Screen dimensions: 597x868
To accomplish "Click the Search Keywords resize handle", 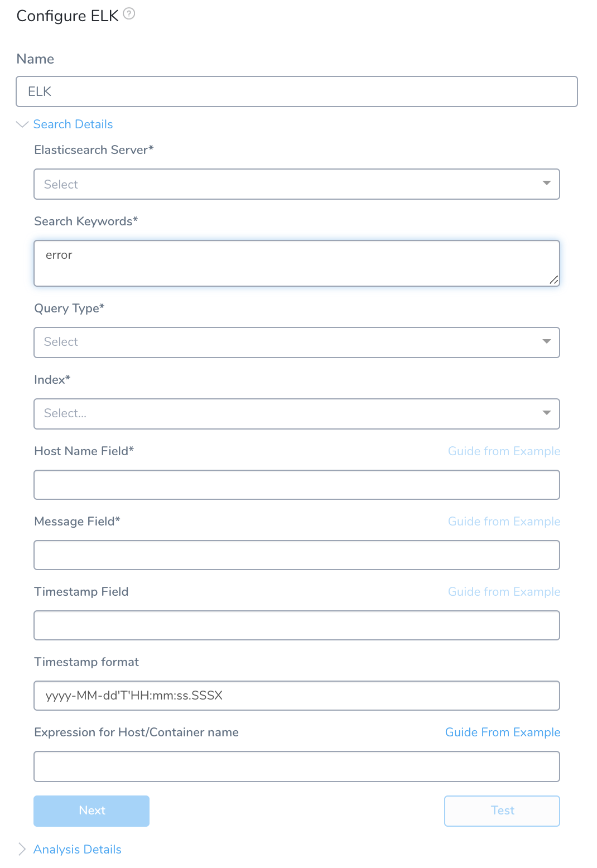I will [553, 280].
